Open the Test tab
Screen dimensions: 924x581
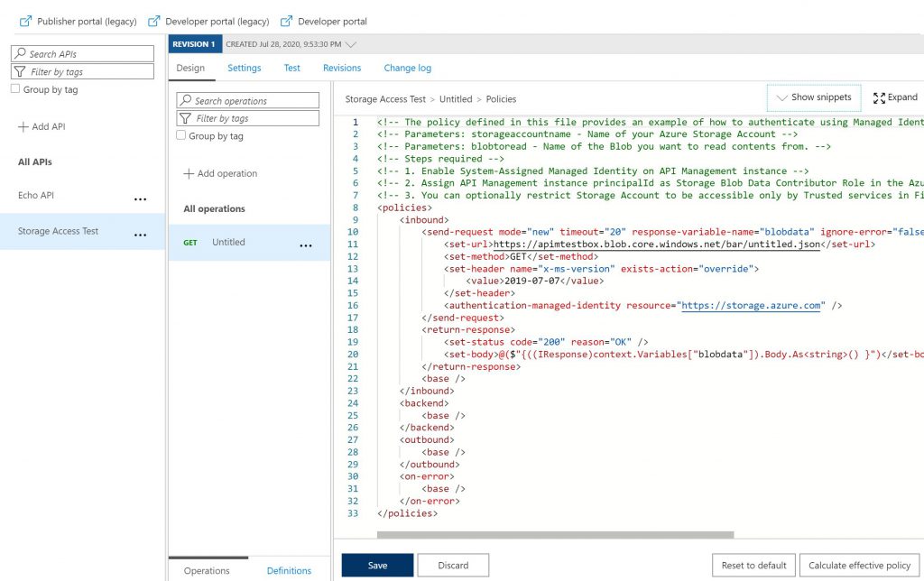pyautogui.click(x=291, y=68)
